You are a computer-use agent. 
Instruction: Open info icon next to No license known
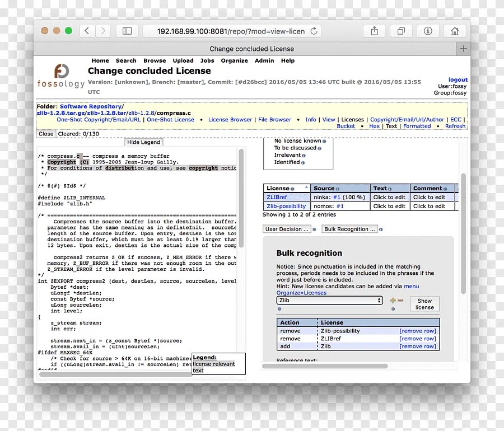[324, 141]
